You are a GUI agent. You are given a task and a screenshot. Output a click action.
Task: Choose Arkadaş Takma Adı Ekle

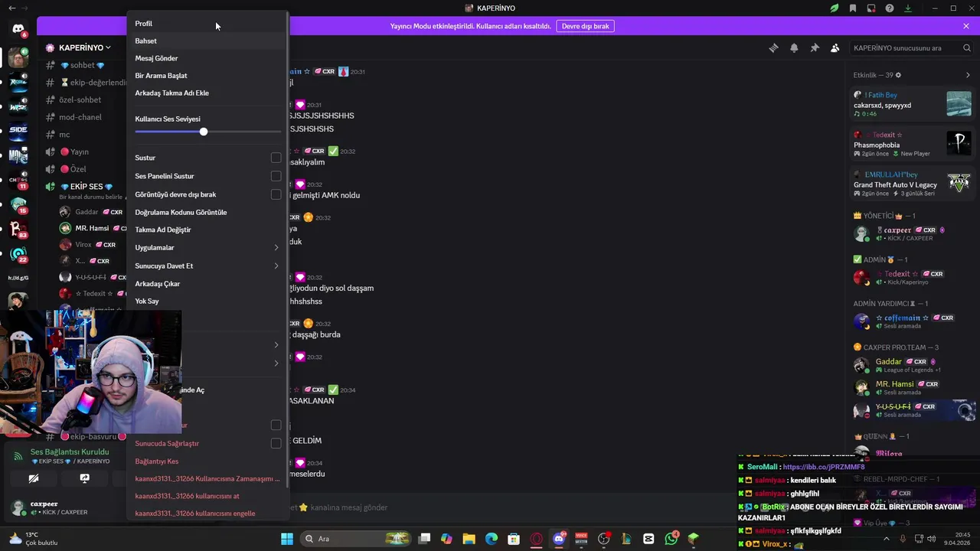point(207,93)
